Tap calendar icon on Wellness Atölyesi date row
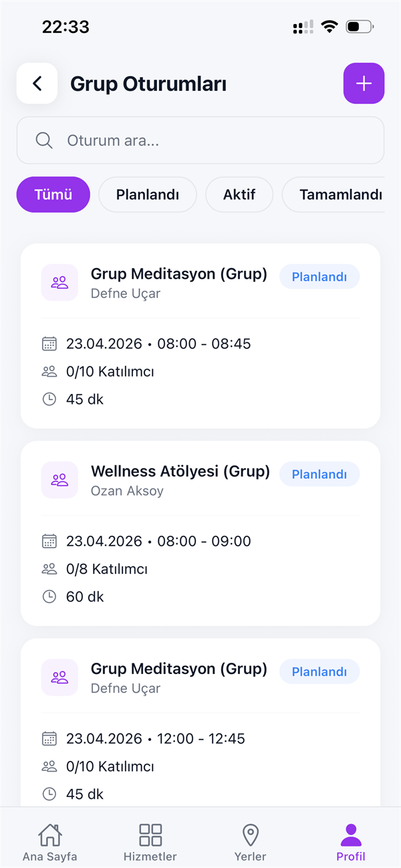Screen dimensions: 401x868 (49, 541)
